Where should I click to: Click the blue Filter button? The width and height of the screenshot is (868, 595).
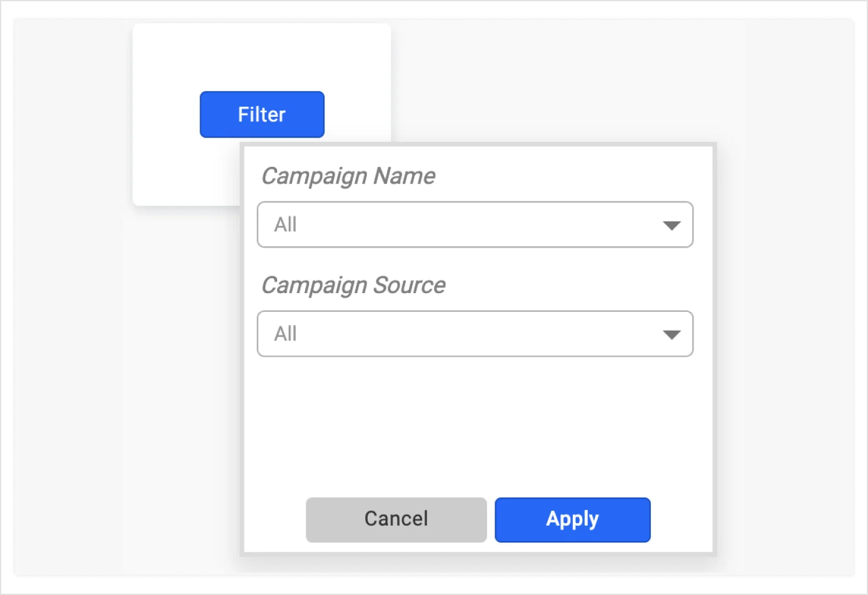(262, 114)
